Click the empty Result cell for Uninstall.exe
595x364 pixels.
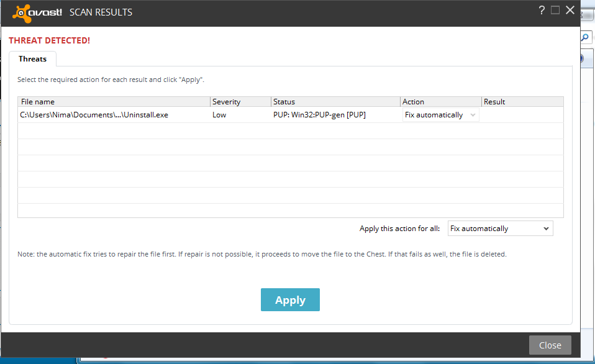[522, 115]
